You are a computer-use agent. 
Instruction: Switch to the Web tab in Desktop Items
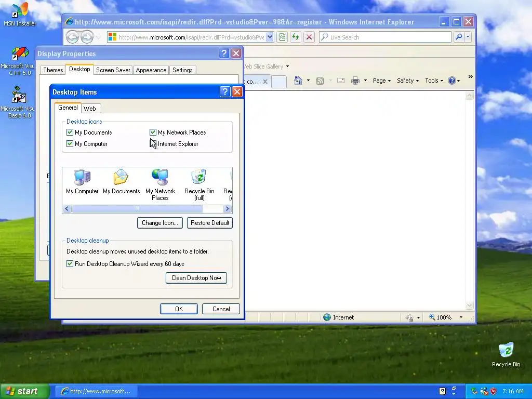click(x=89, y=108)
